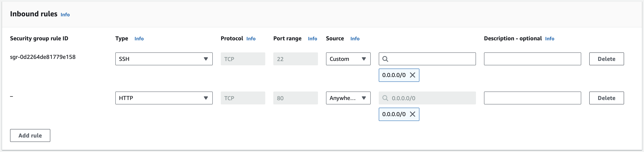Image resolution: width=644 pixels, height=152 pixels.
Task: Open Info link beside Description - optional
Action: click(x=549, y=39)
